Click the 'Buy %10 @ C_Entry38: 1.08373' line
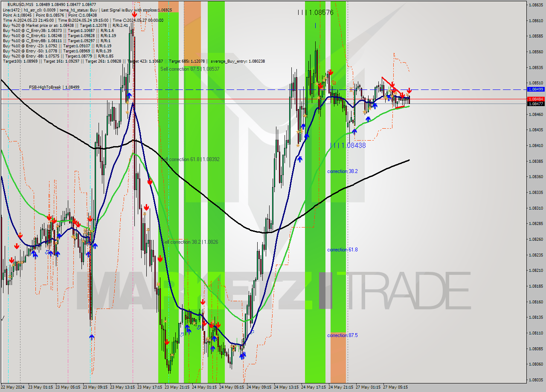The height and width of the screenshot is (392, 546). point(58,30)
